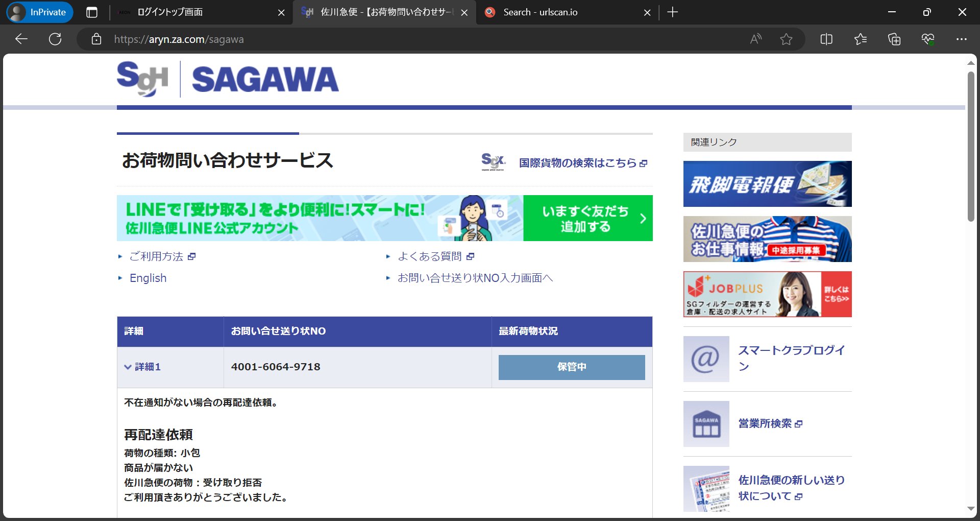This screenshot has height=521, width=980.
Task: Click the 飛脚電報便 banner
Action: [767, 184]
